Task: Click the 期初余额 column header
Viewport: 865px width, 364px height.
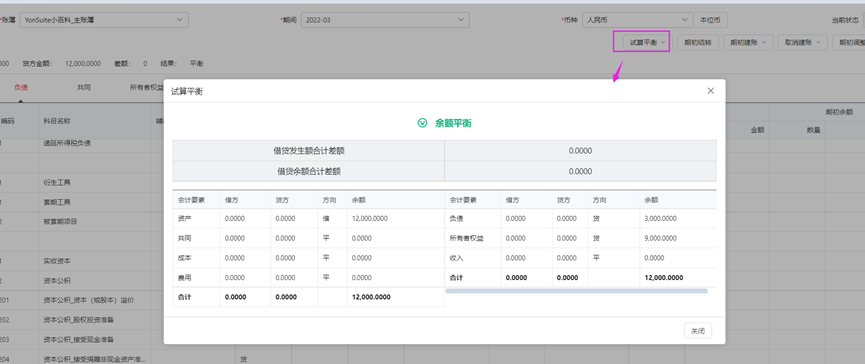Action: pos(839,111)
